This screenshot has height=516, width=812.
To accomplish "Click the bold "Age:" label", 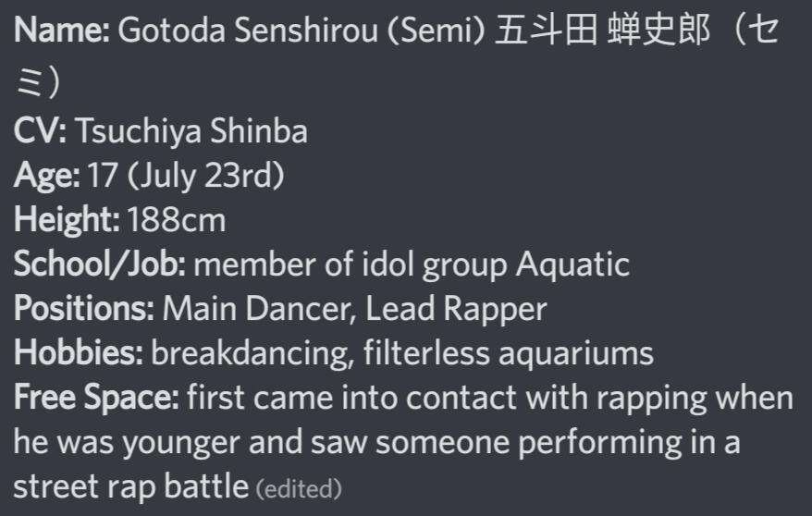I will (47, 176).
